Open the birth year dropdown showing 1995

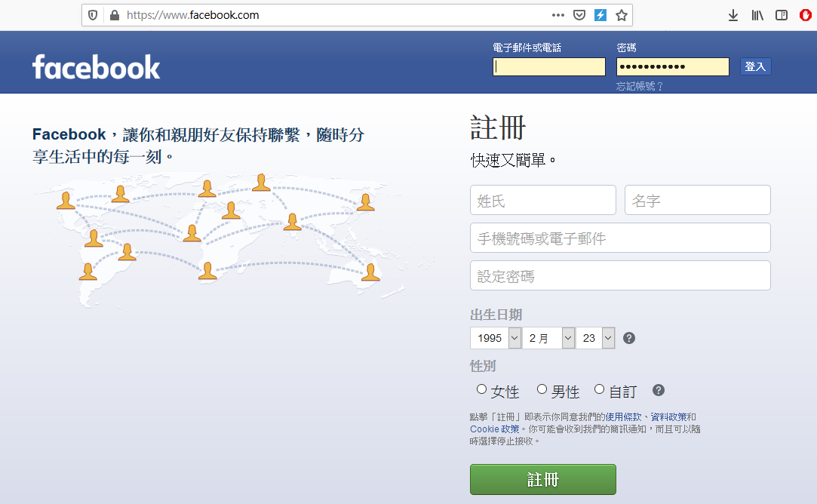(496, 338)
